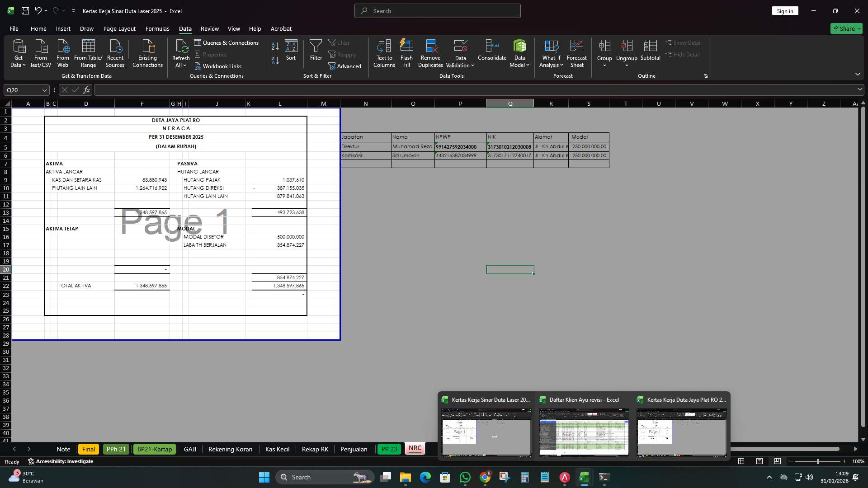
Task: Sort data Z to A
Action: [274, 60]
